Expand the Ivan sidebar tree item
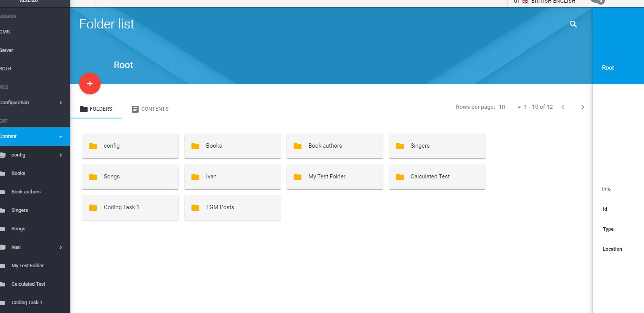Screen dimensions: 644x313 pyautogui.click(x=61, y=247)
